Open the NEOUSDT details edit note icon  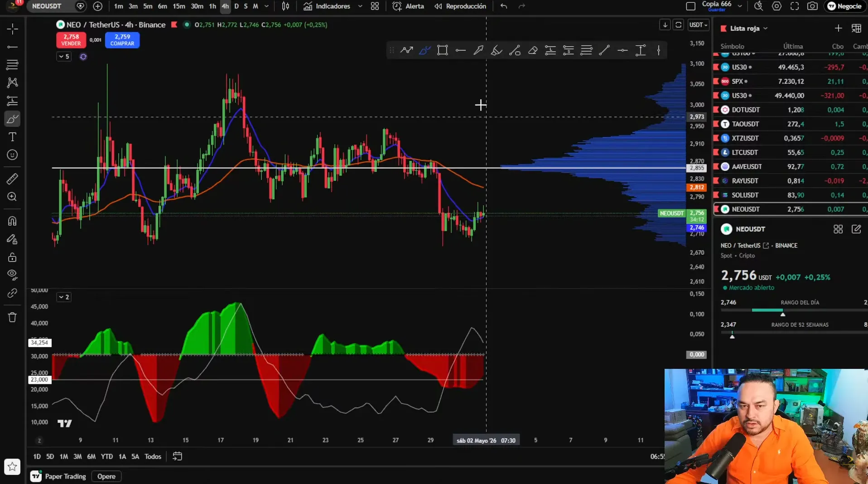click(x=856, y=229)
